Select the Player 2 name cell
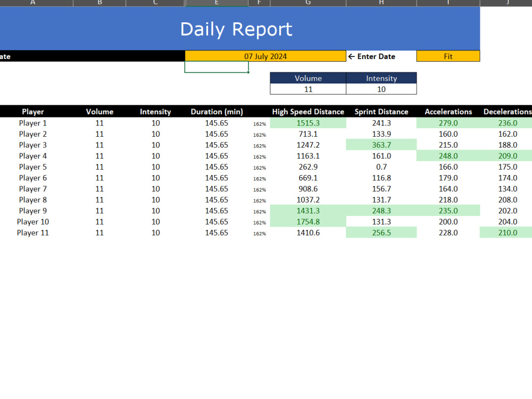The height and width of the screenshot is (399, 532). 33,134
